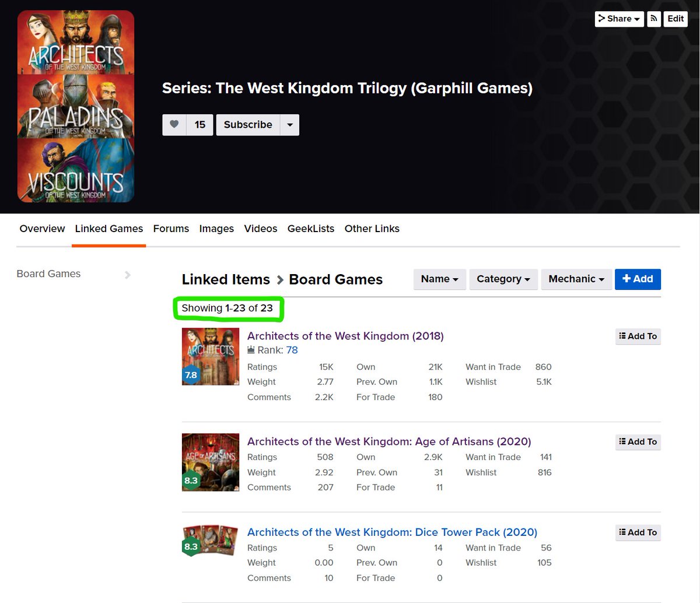Go to the Images tab
This screenshot has width=700, height=603.
(216, 229)
